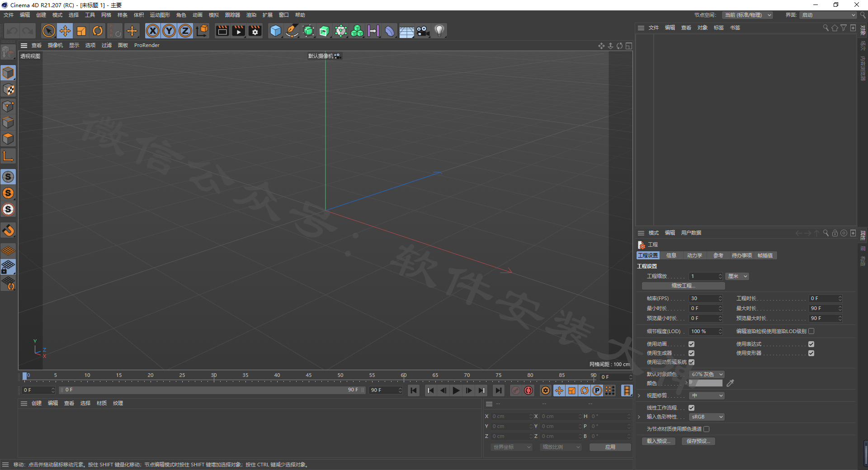Go to start of animation

click(x=414, y=390)
